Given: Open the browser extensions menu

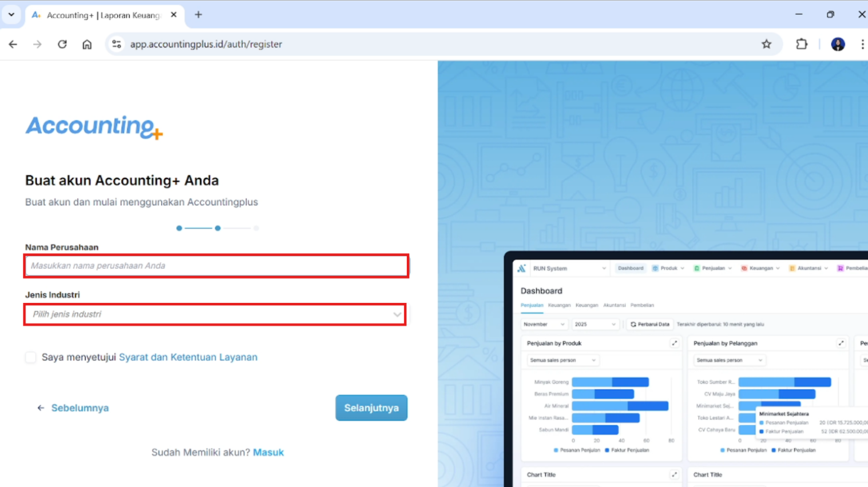Looking at the screenshot, I should (802, 44).
